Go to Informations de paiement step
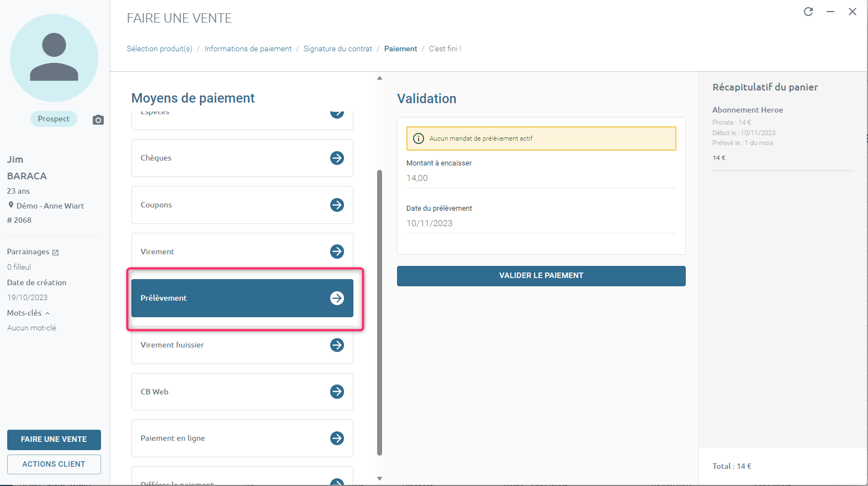The height and width of the screenshot is (486, 868). coord(248,49)
